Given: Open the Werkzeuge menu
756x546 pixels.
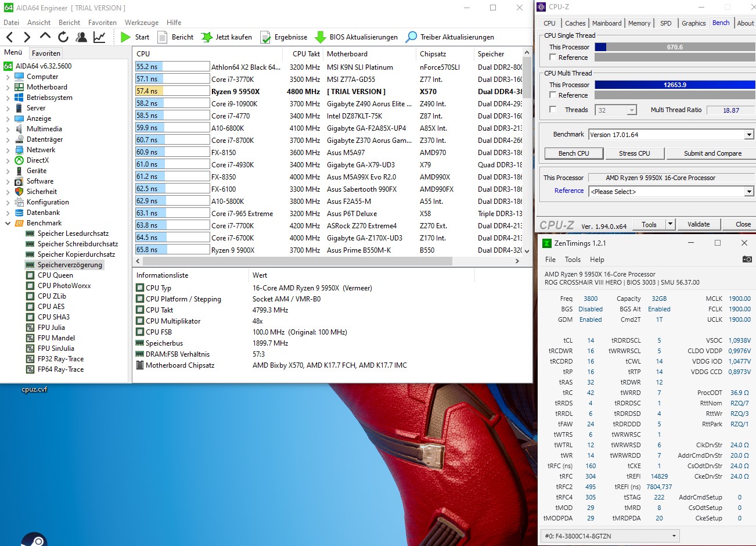Looking at the screenshot, I should pos(142,23).
